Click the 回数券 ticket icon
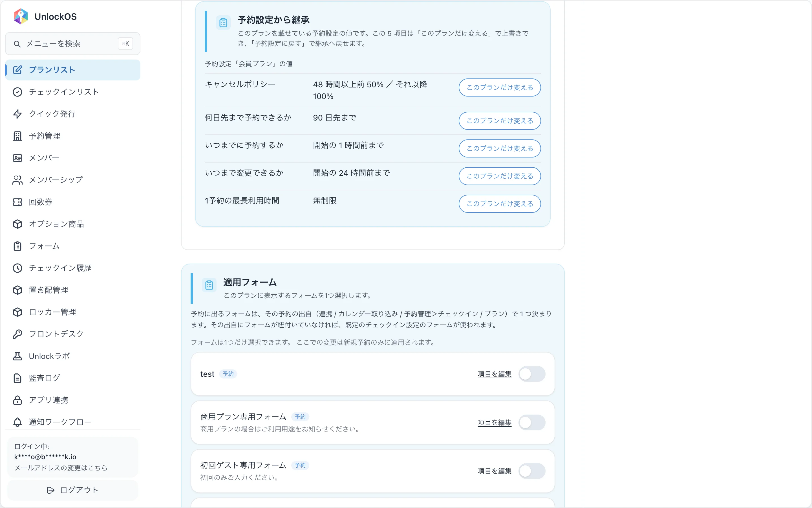812x508 pixels. (x=17, y=202)
